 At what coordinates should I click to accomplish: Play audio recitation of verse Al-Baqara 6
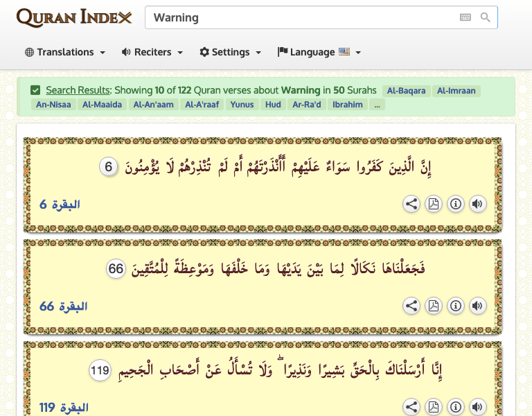tap(477, 204)
